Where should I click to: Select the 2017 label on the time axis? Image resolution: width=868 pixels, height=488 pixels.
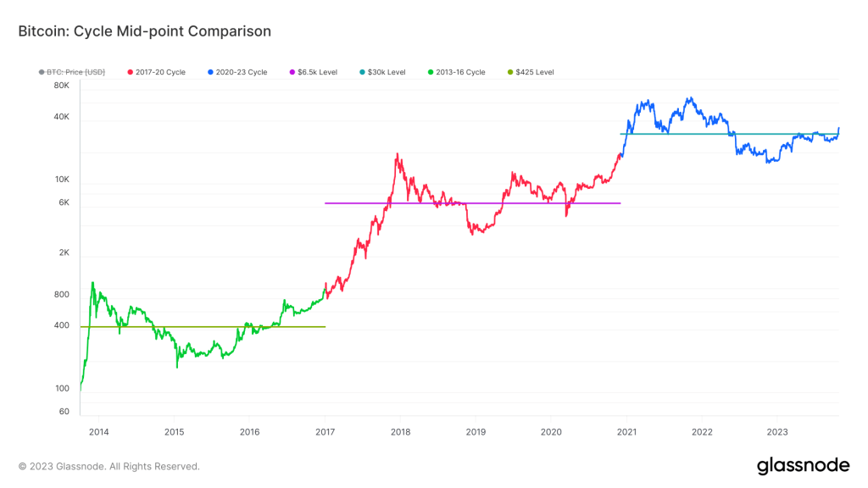(x=325, y=431)
